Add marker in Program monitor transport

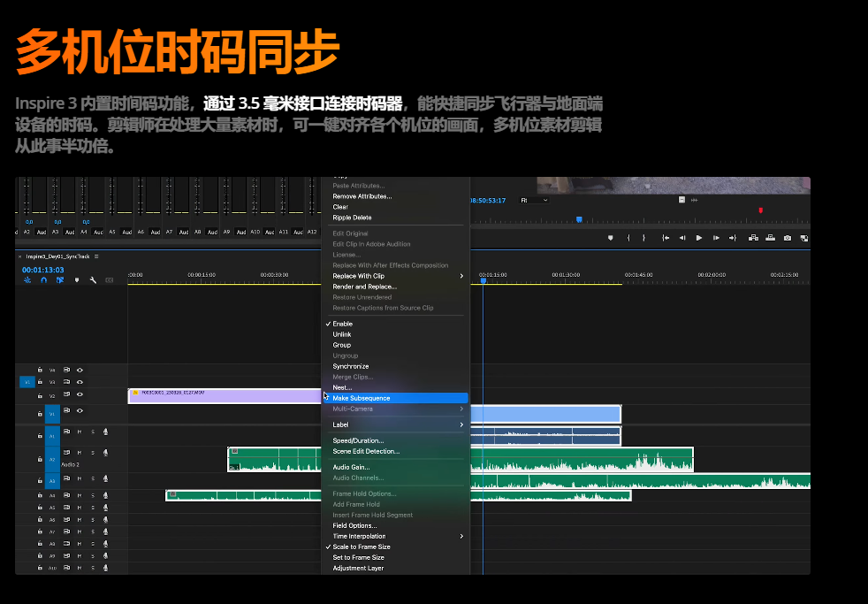pos(611,238)
